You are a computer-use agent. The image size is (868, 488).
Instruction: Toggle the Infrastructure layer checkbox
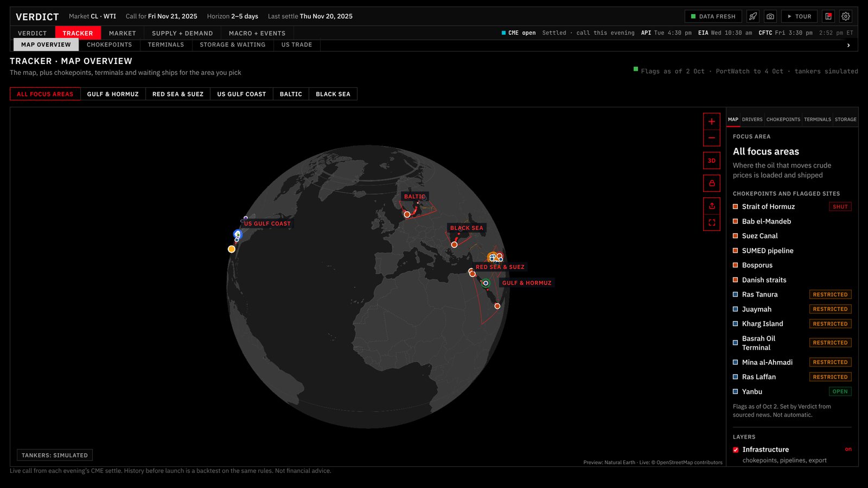pos(736,450)
